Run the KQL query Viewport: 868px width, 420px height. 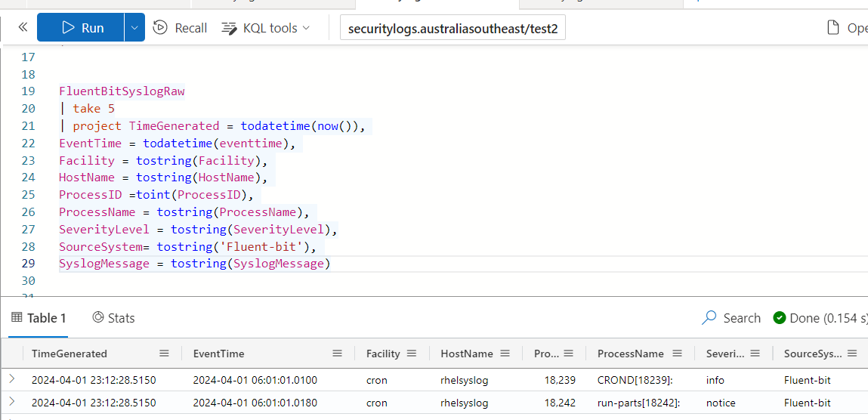81,28
